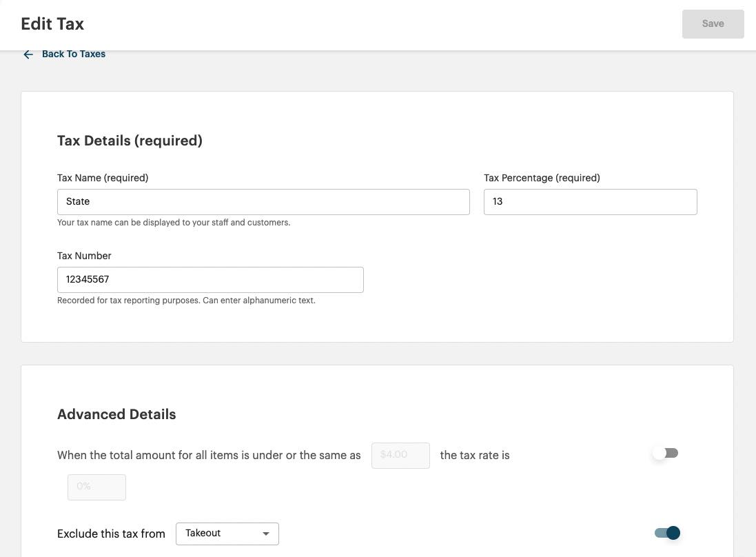This screenshot has height=557, width=756.
Task: Click inside the Tax Name field showing State
Action: pos(263,201)
